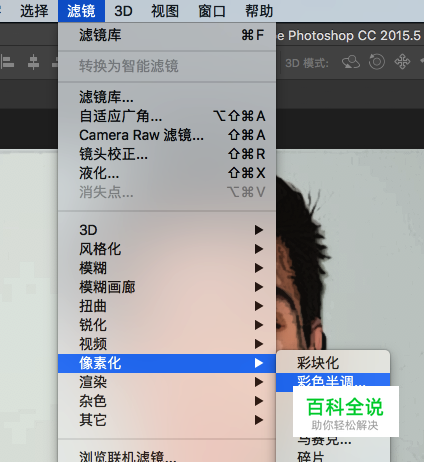Expand the 3D filter submenu

coord(167,230)
